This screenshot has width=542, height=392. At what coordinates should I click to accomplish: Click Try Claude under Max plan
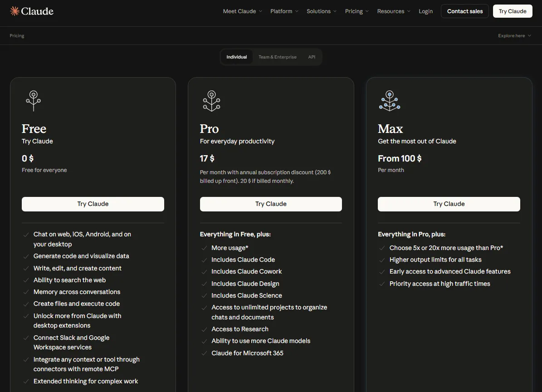pyautogui.click(x=449, y=204)
